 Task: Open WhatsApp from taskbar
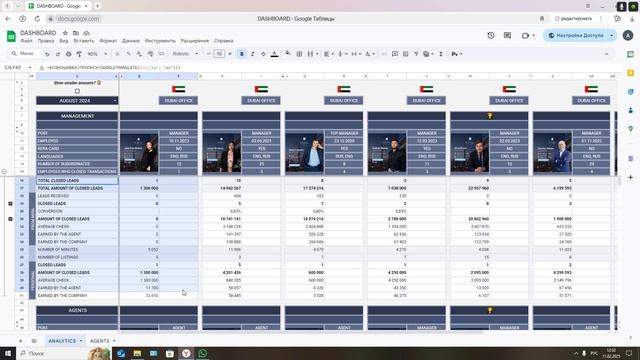202,353
